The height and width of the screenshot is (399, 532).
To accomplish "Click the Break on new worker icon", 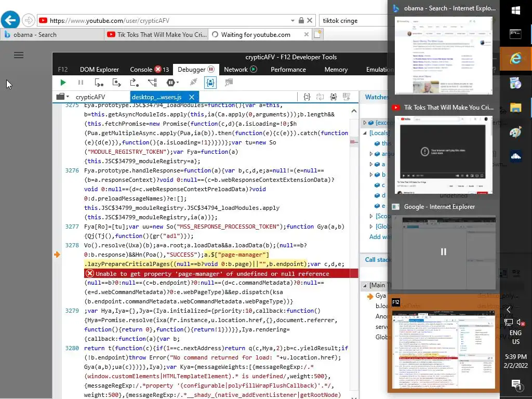I will click(x=152, y=83).
